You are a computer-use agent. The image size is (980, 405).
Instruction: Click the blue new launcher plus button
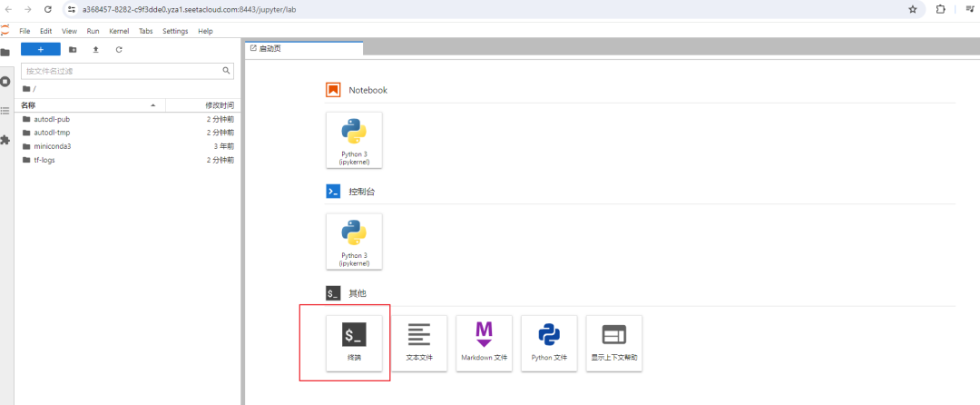41,49
